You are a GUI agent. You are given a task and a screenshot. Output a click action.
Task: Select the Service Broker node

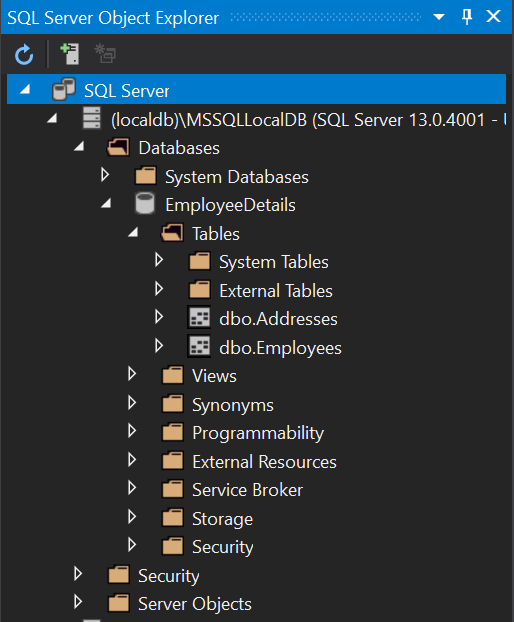(247, 490)
